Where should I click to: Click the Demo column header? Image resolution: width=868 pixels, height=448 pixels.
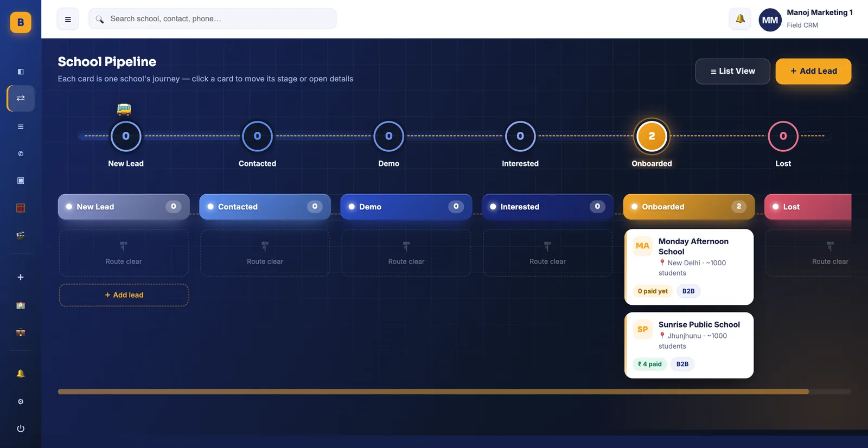tap(406, 207)
